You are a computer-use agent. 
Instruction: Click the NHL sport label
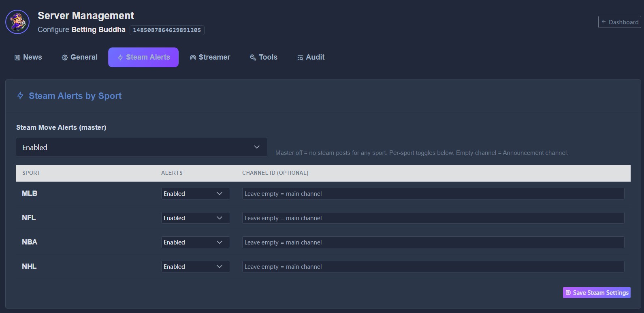pos(29,266)
